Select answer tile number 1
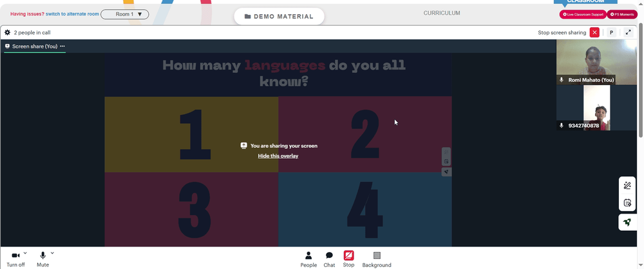This screenshot has height=269, width=644. [191, 134]
